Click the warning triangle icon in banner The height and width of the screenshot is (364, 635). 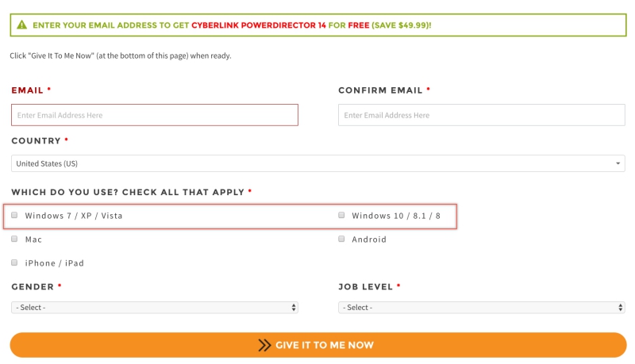[21, 25]
